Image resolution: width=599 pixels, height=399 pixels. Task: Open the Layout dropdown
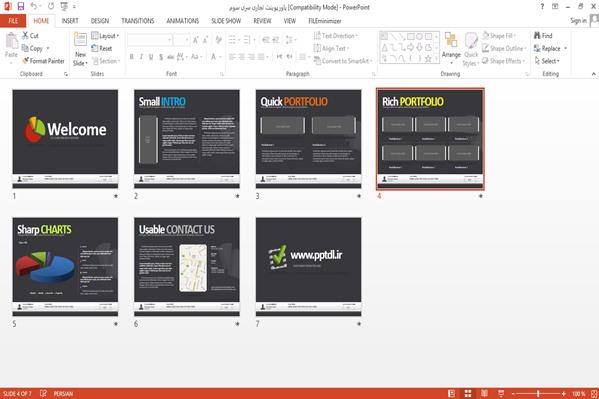coord(105,36)
